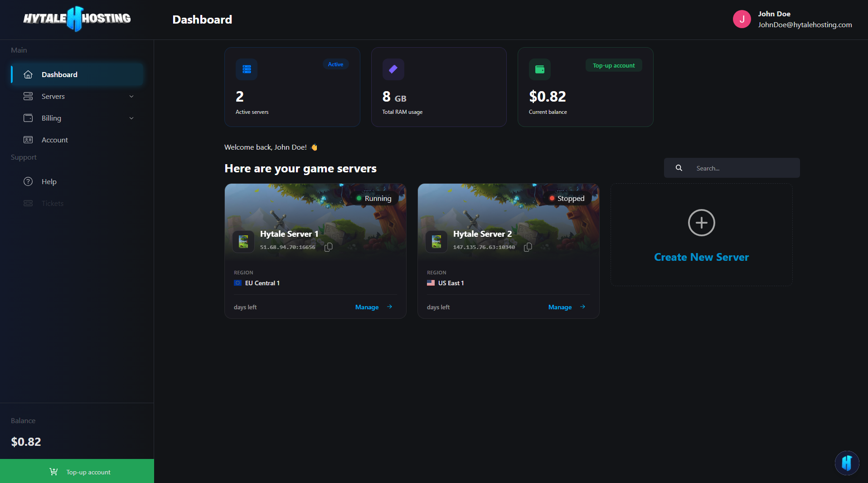Screen dimensions: 868x483
Task: Click Hytale Server 2 game thumbnail
Action: [x=436, y=242]
